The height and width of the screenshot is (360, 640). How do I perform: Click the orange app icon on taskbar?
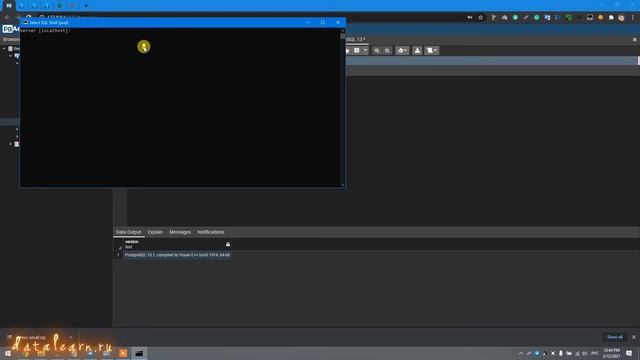pos(123,353)
